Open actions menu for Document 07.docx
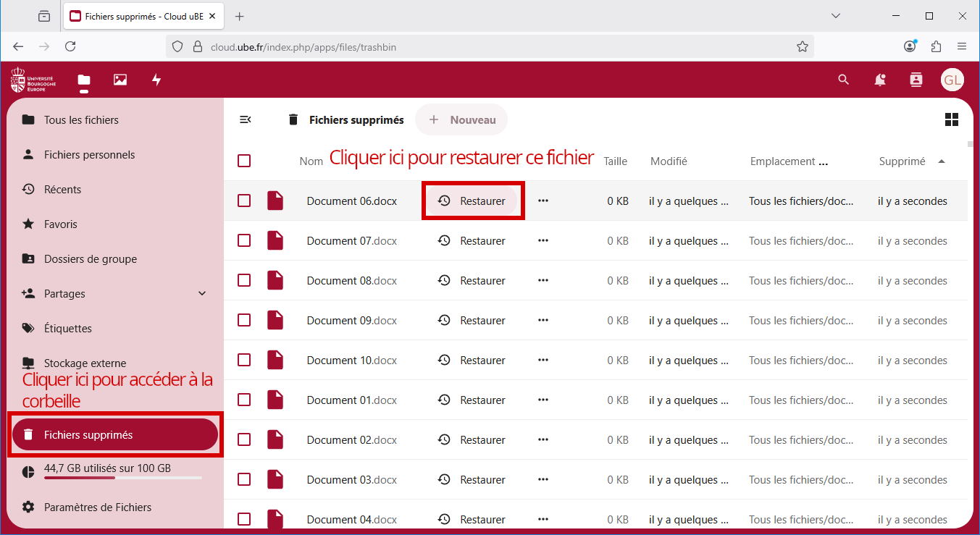 click(543, 240)
